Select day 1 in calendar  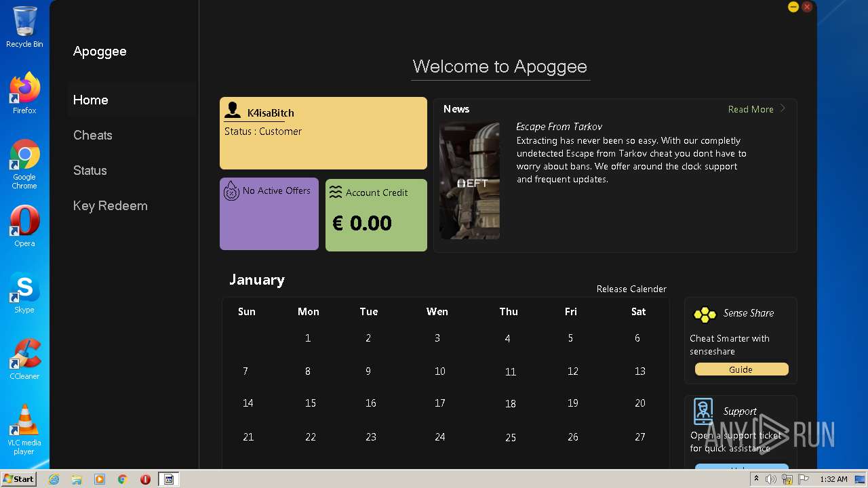pyautogui.click(x=308, y=338)
